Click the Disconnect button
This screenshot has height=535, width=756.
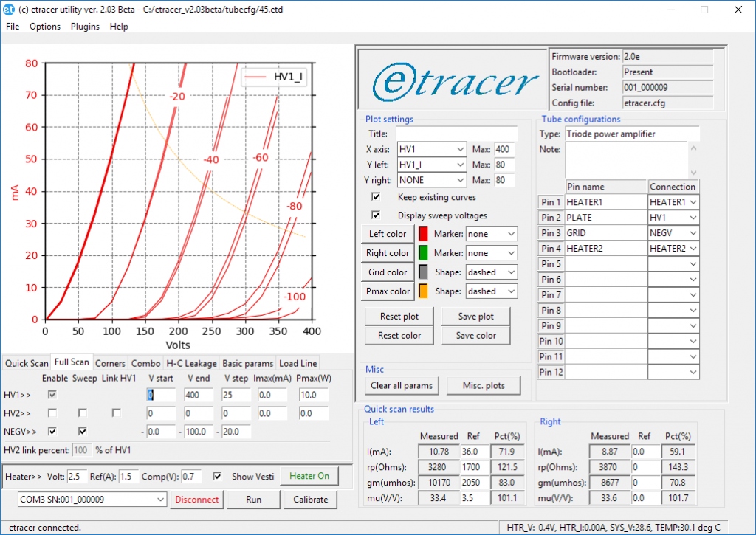(x=196, y=500)
